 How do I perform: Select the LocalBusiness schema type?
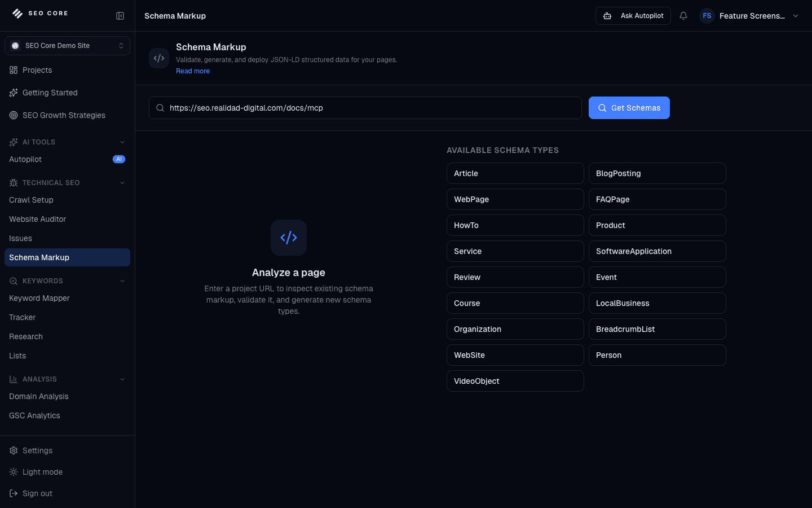pyautogui.click(x=657, y=303)
